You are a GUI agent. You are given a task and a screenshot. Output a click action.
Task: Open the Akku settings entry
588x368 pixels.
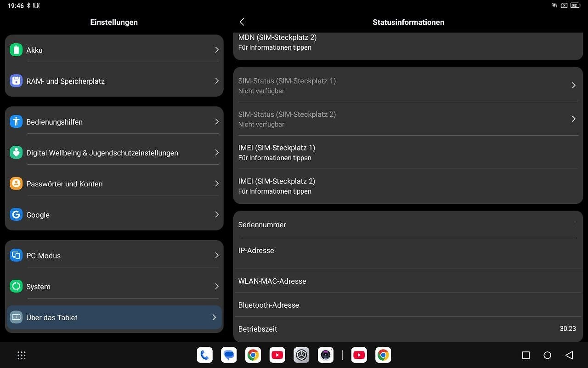point(114,50)
